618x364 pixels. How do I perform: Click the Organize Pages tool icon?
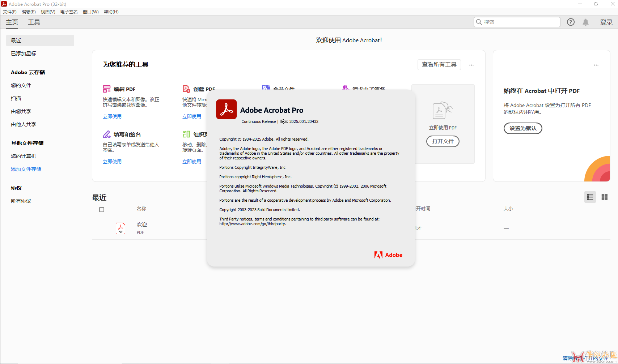click(186, 134)
